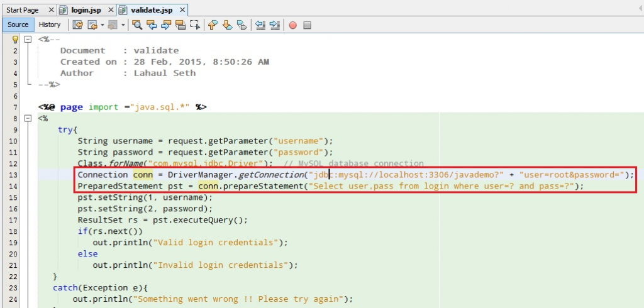
Task: Toggle Highlight Search icon in toolbar
Action: 180,25
